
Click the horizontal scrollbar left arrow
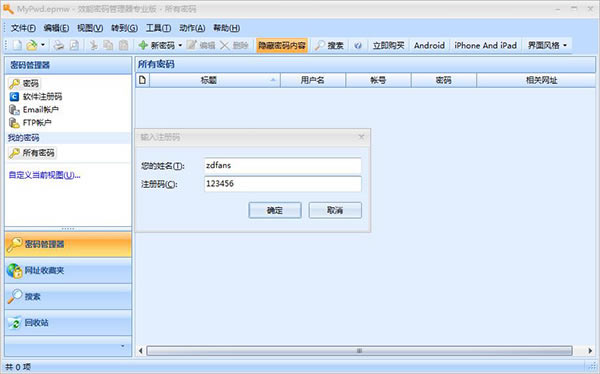140,351
